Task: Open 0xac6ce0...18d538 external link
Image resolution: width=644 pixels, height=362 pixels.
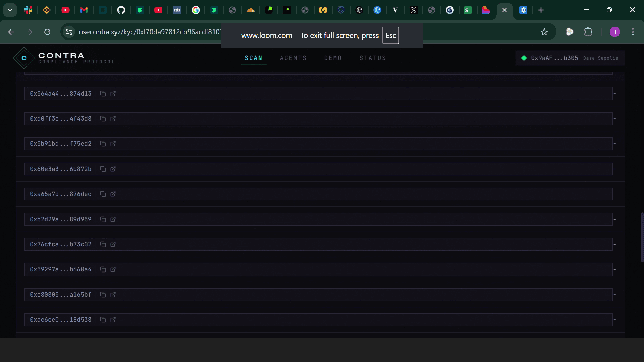Action: [x=113, y=320]
